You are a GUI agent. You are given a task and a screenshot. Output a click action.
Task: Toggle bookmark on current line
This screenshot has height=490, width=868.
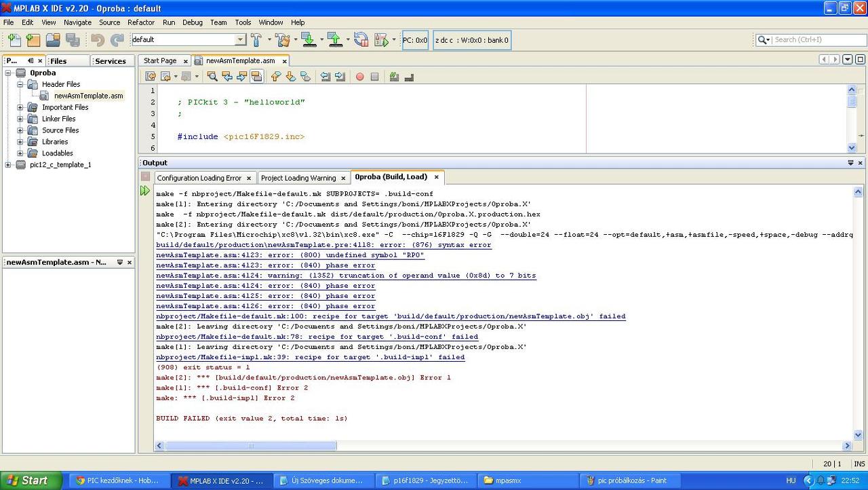click(x=306, y=77)
